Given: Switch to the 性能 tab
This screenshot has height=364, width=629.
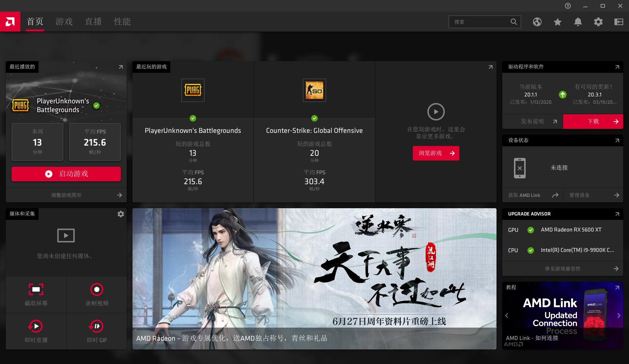Looking at the screenshot, I should pos(122,22).
